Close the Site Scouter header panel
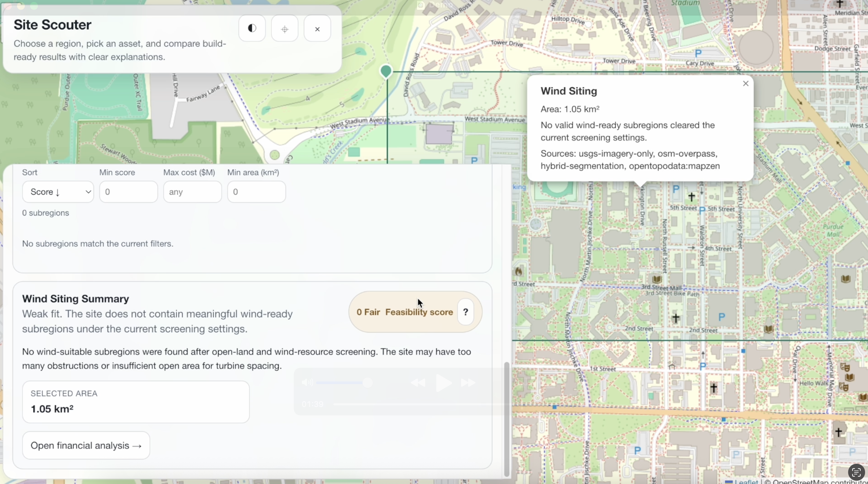 pyautogui.click(x=317, y=29)
